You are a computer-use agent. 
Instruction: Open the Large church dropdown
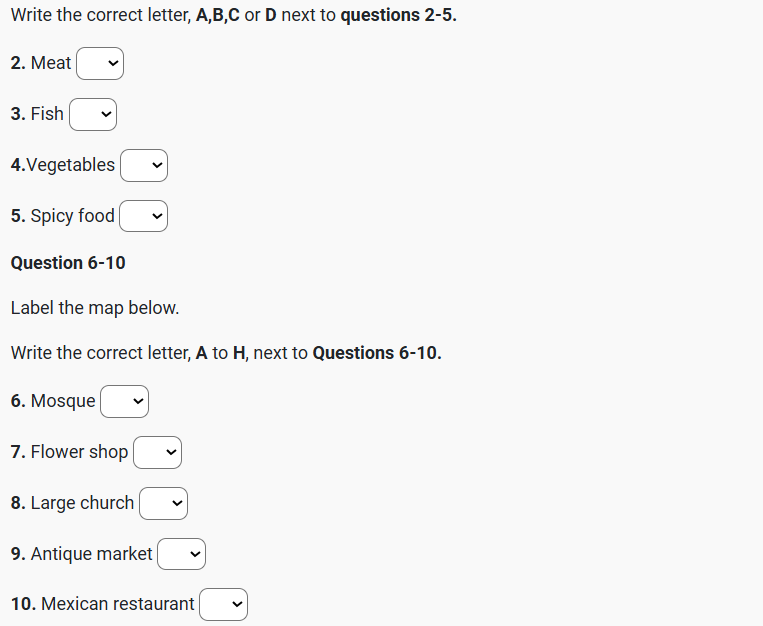163,504
